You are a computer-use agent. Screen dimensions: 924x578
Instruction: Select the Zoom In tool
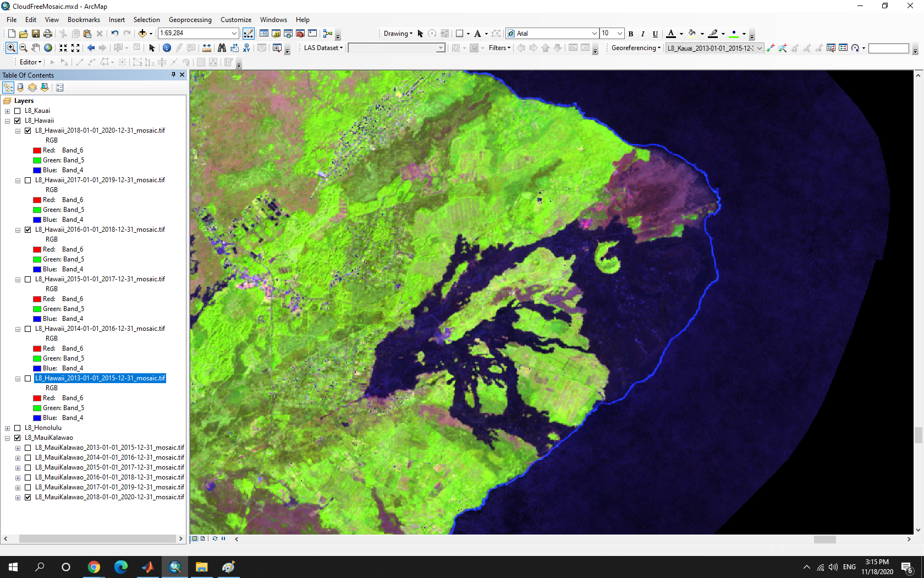[x=10, y=48]
